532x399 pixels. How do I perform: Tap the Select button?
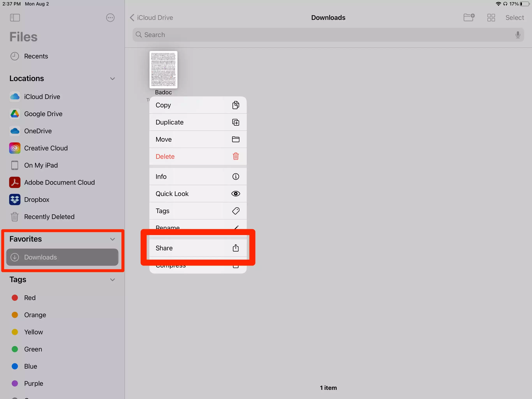tap(514, 18)
